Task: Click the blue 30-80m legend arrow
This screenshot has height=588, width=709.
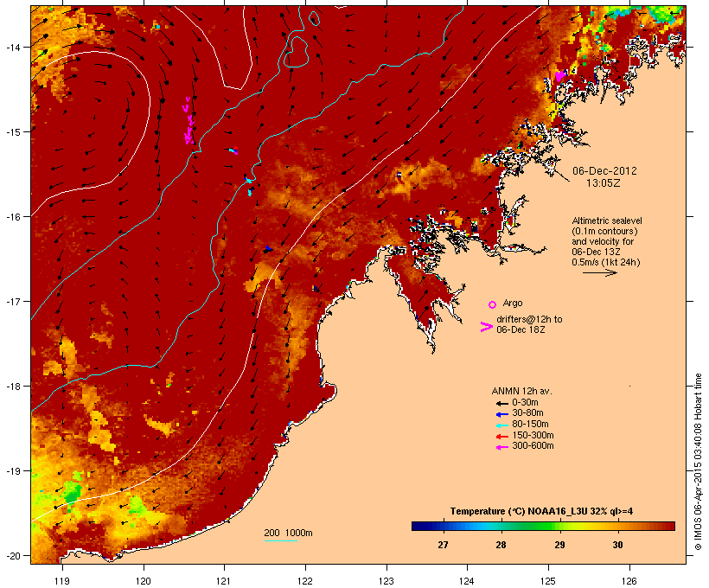Action: click(502, 414)
